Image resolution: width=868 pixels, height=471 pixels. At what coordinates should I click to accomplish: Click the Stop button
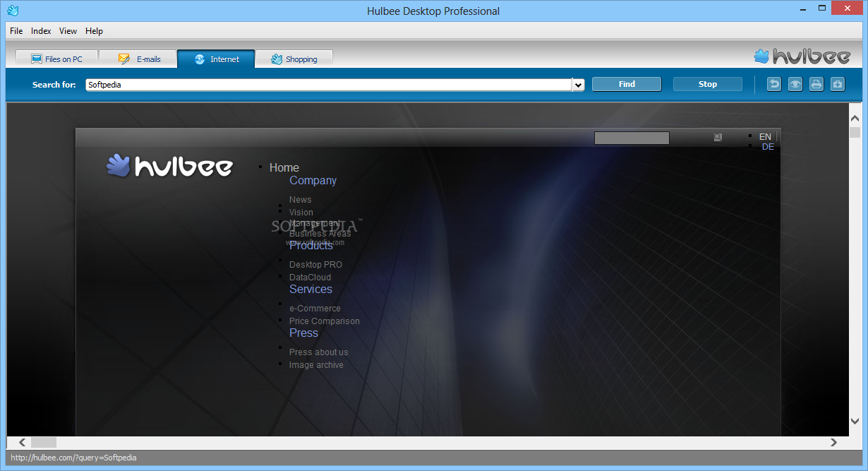tap(708, 84)
